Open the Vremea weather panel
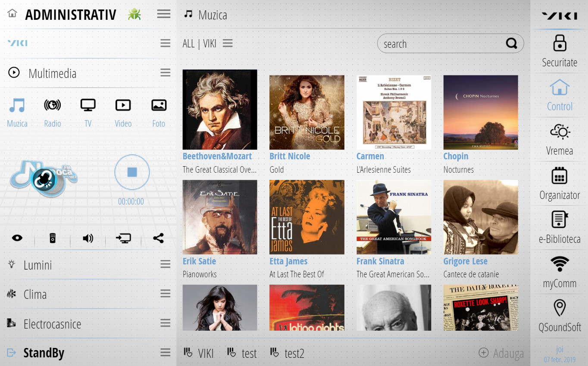 [x=559, y=139]
